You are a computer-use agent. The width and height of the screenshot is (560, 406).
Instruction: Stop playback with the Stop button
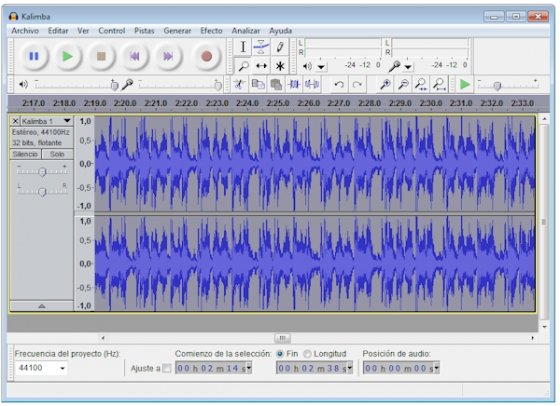[x=101, y=56]
